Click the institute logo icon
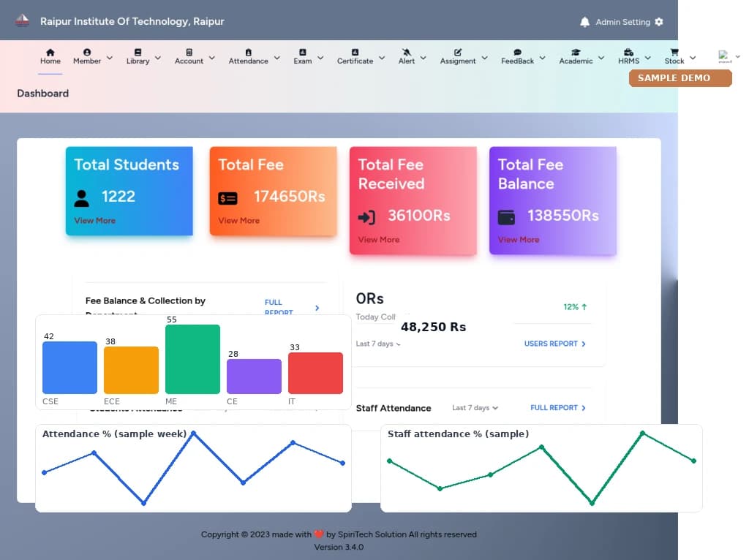The width and height of the screenshot is (749, 560). tap(22, 21)
